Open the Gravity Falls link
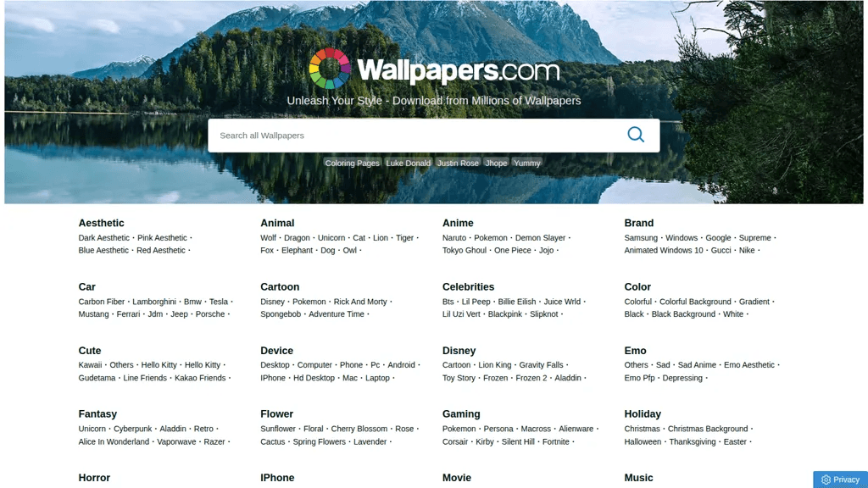This screenshot has width=868, height=488. [x=541, y=365]
